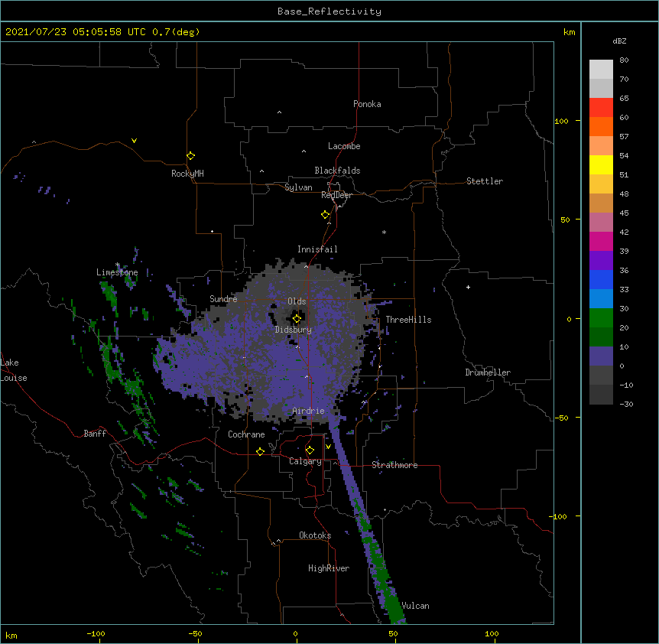Click the Banff label
This screenshot has width=659, height=644.
click(95, 434)
